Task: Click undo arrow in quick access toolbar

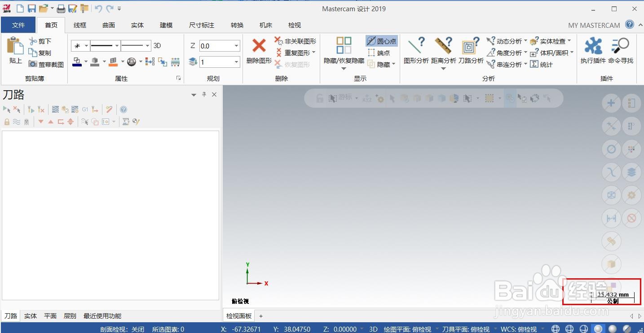Action: pos(98,9)
